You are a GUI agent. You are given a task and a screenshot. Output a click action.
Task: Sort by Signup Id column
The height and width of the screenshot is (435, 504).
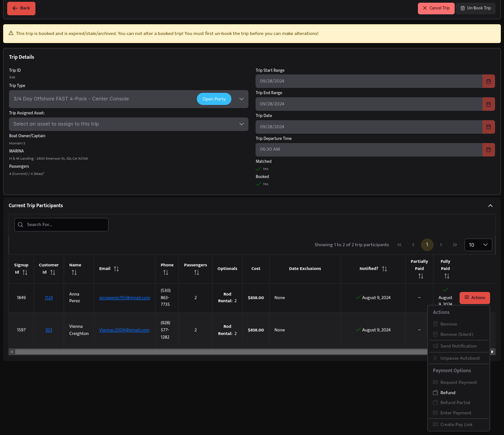point(25,273)
